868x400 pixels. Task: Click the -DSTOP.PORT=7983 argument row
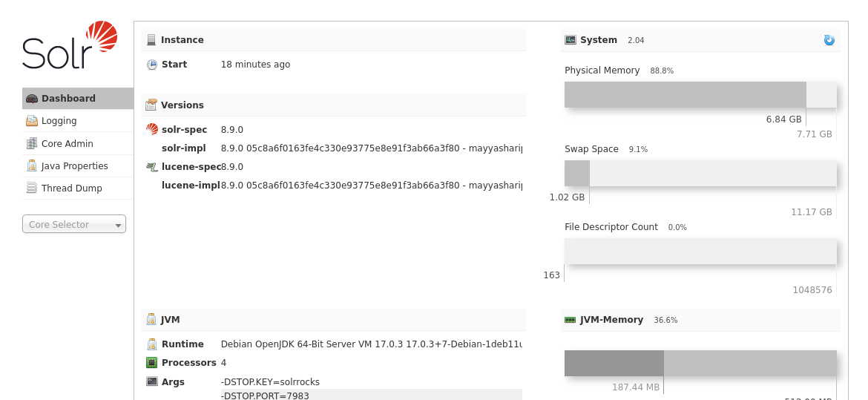click(371, 396)
